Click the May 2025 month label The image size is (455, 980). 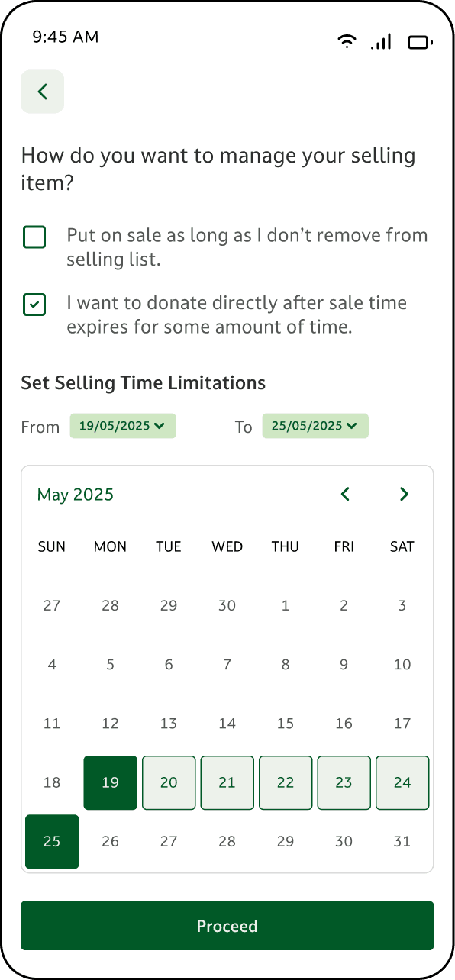pos(76,495)
